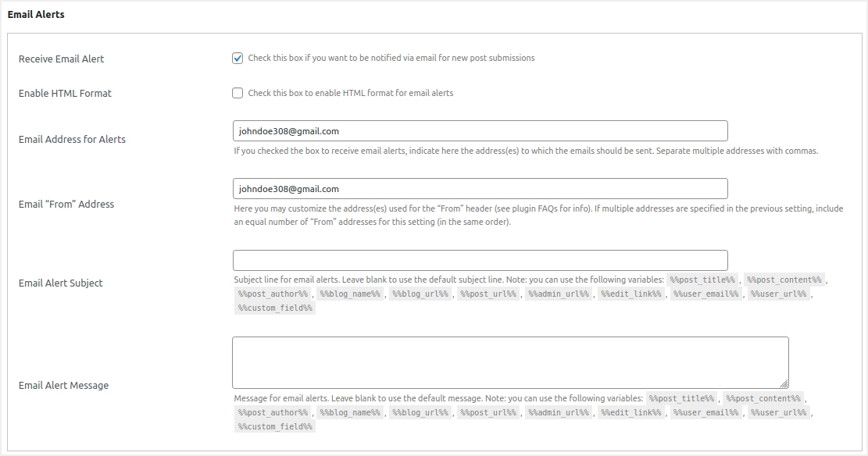
Task: Click the "Enable HTML Format" row label
Action: (65, 93)
